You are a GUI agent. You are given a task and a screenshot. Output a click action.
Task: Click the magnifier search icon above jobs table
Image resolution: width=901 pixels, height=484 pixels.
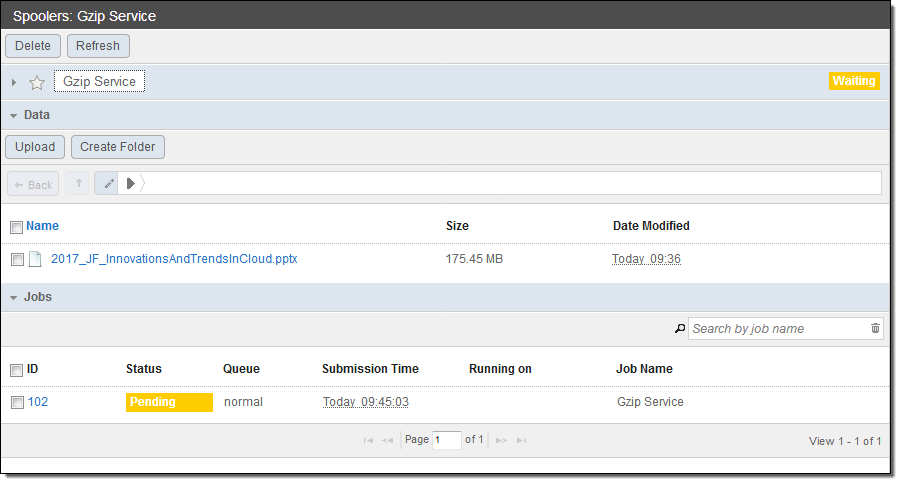tap(680, 328)
